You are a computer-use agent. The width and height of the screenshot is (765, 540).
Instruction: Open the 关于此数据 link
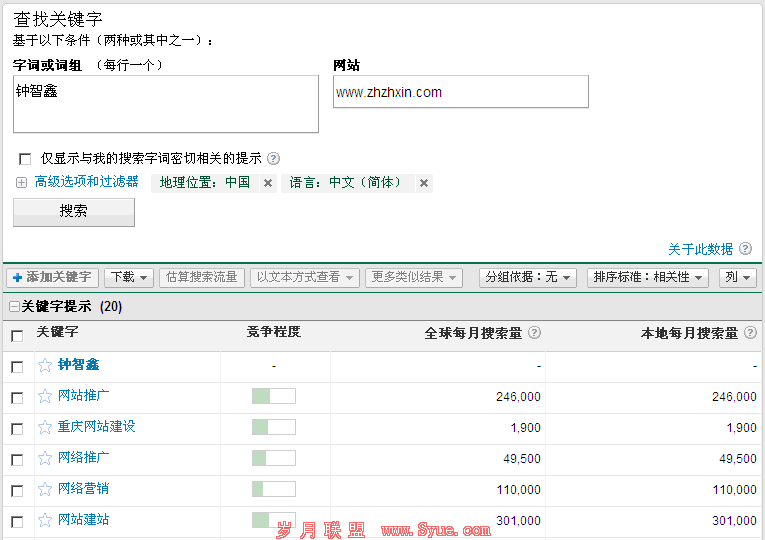point(700,249)
